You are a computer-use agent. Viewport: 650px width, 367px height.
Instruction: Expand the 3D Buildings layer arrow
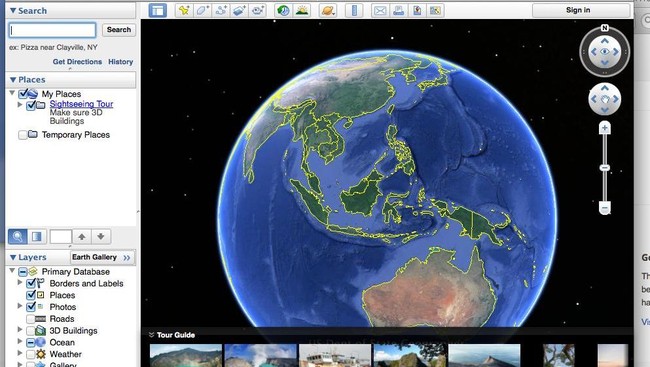(20, 329)
